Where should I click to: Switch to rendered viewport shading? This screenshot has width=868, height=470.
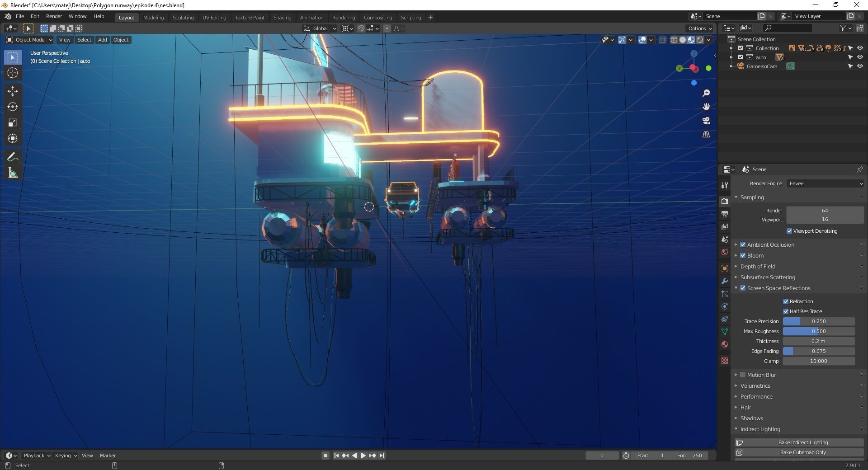point(700,40)
